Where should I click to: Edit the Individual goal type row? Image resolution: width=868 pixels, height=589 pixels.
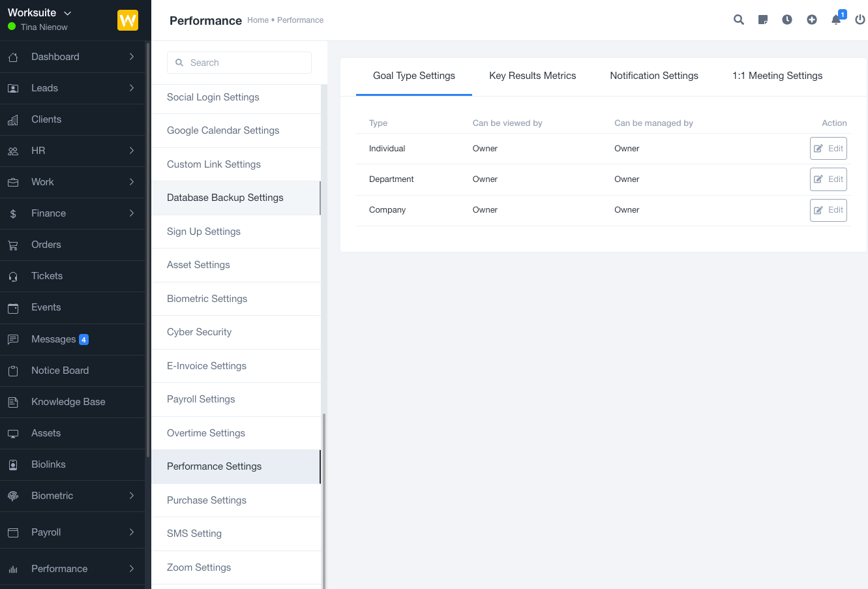[x=828, y=149]
